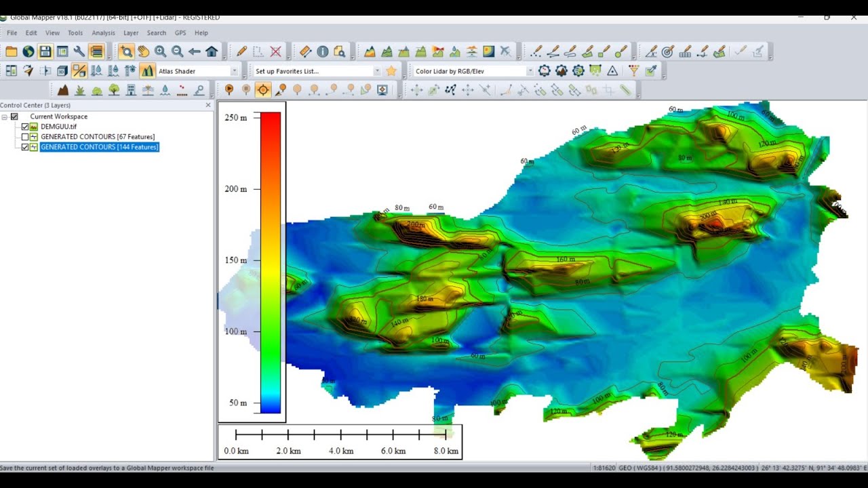The image size is (868, 488).
Task: Open the File menu
Action: 12,33
